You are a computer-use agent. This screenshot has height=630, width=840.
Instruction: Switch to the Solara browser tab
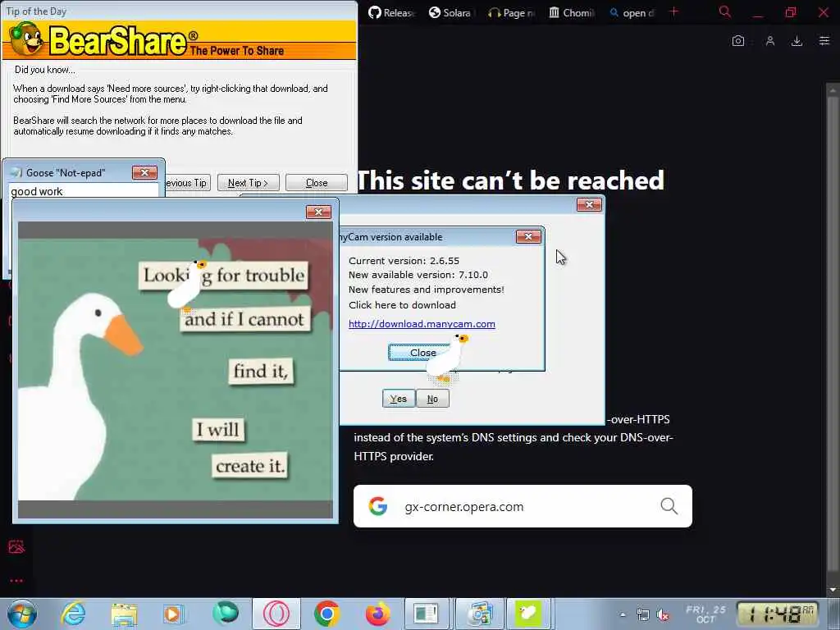click(x=451, y=13)
